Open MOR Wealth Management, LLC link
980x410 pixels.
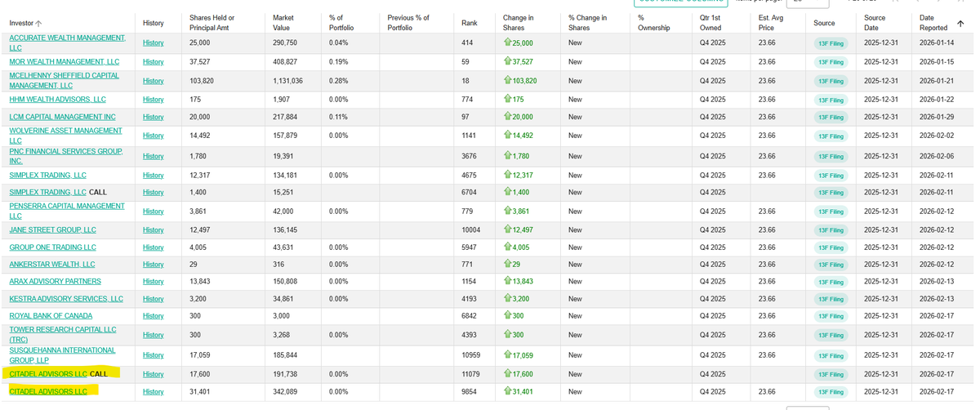point(64,61)
